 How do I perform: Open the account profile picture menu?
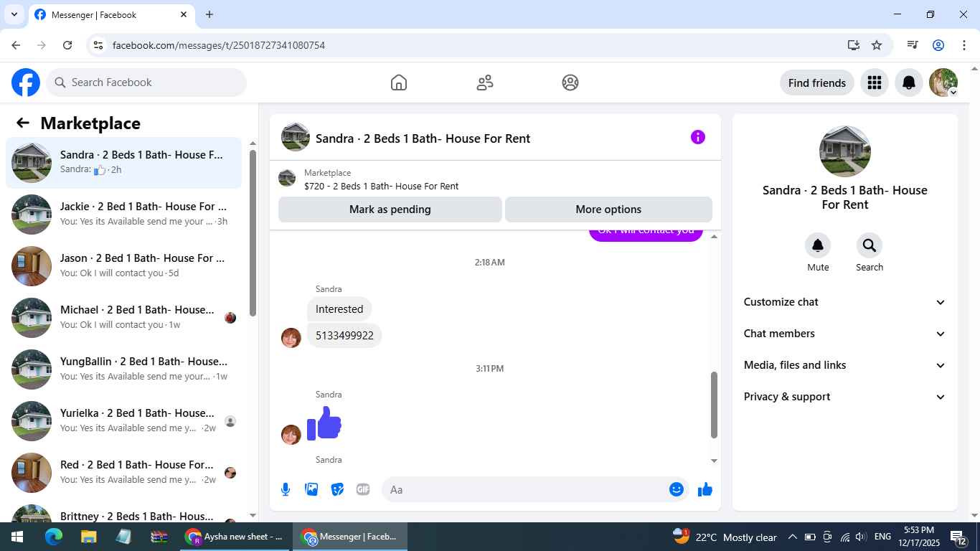point(943,83)
